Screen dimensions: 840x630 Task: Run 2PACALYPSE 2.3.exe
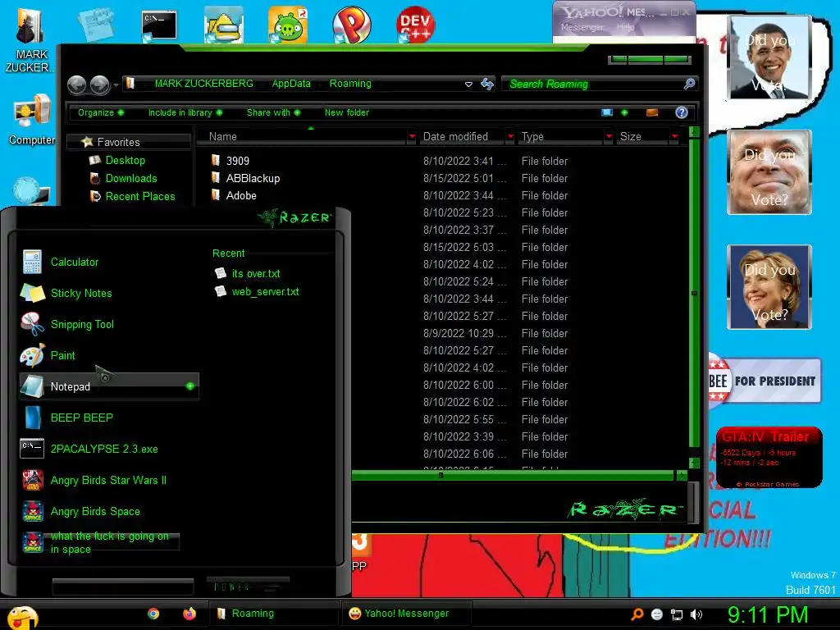point(104,449)
